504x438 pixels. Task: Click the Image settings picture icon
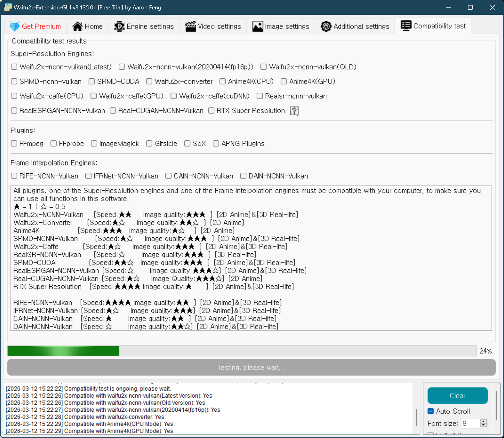[258, 26]
